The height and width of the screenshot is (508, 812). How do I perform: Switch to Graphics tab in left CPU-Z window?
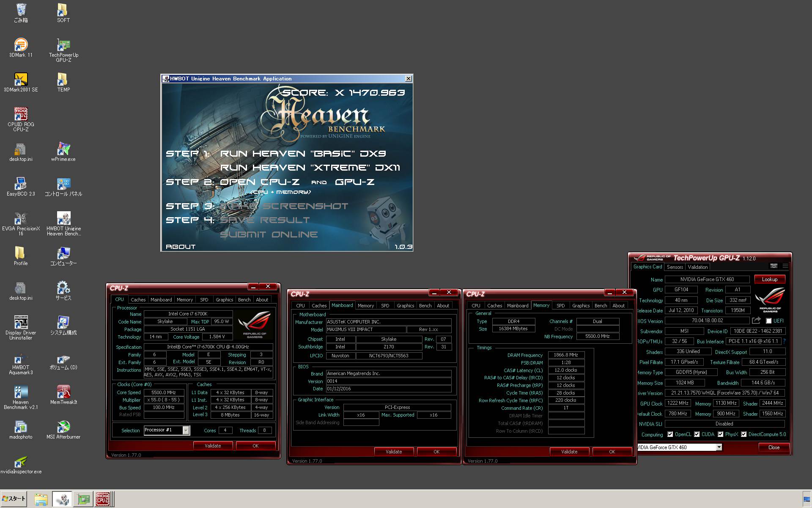click(x=224, y=299)
